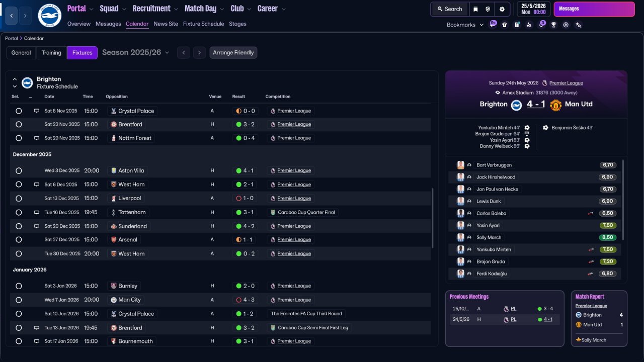This screenshot has height=362, width=644.
Task: Open the 4 - 1 score link in match header
Action: pyautogui.click(x=536, y=104)
